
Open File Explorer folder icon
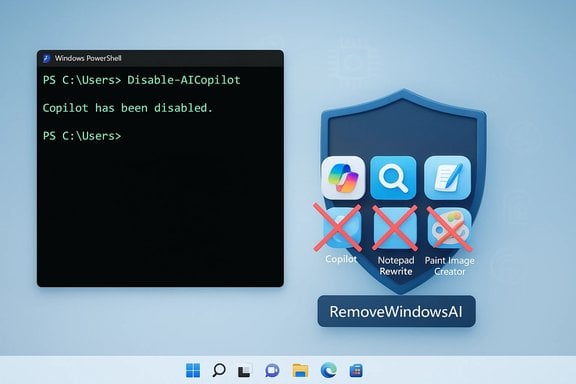300,370
